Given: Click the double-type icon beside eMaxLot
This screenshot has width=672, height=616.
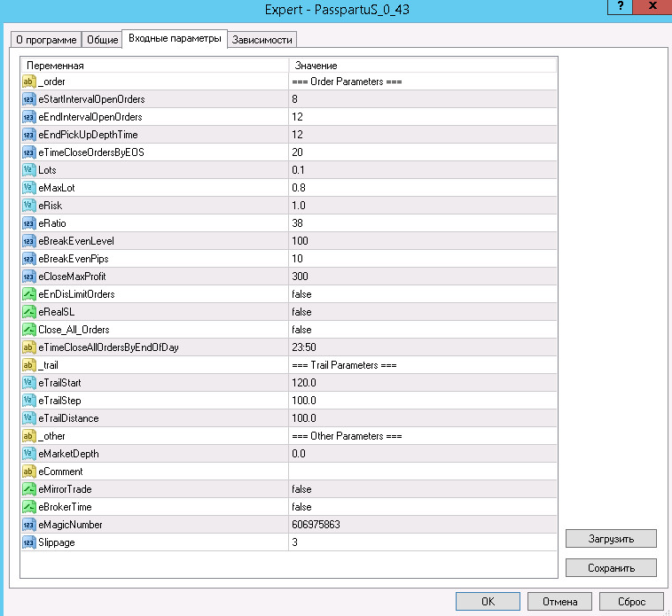Looking at the screenshot, I should point(28,188).
